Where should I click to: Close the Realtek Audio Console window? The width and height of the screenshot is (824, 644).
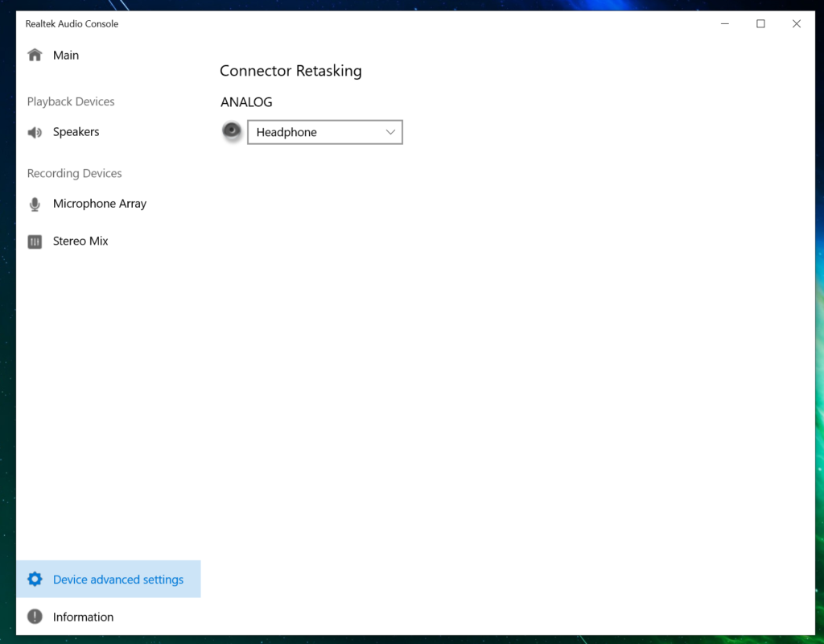(797, 23)
